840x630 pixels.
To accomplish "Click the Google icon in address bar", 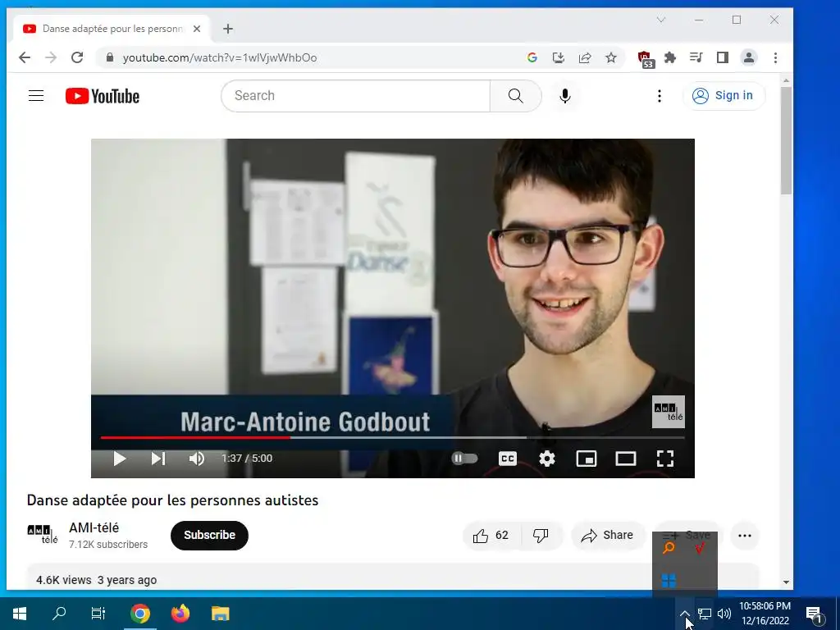I will pyautogui.click(x=532, y=57).
